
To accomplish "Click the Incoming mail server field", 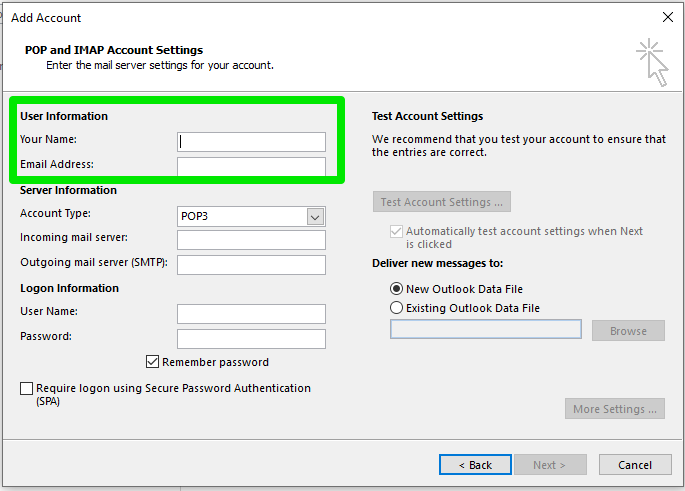I will tap(251, 240).
